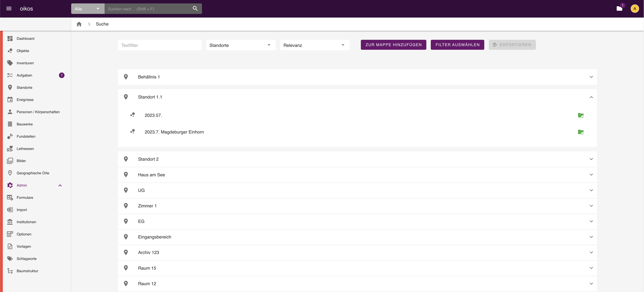644x292 pixels.
Task: Click the search magnifier icon
Action: (x=195, y=8)
